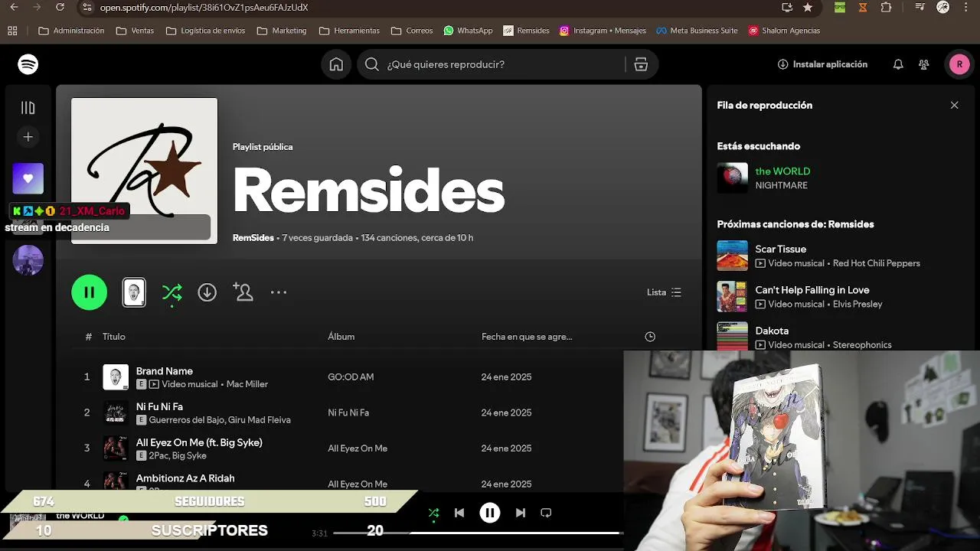Image resolution: width=980 pixels, height=551 pixels.
Task: Open Friend Activity icon
Action: click(924, 64)
